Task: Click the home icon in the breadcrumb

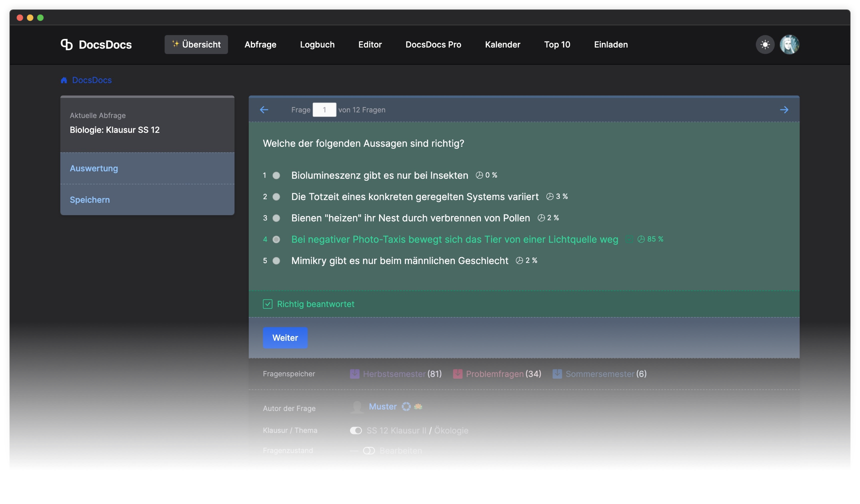Action: click(x=64, y=80)
